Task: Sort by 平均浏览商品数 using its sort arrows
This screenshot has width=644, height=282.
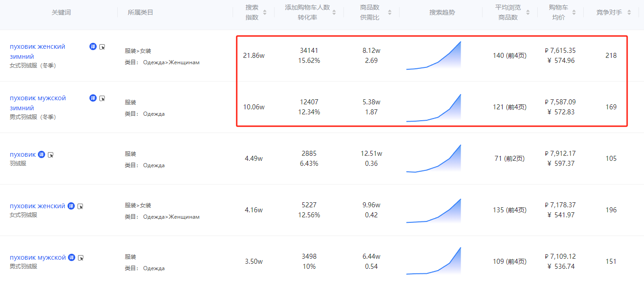Action: click(528, 12)
